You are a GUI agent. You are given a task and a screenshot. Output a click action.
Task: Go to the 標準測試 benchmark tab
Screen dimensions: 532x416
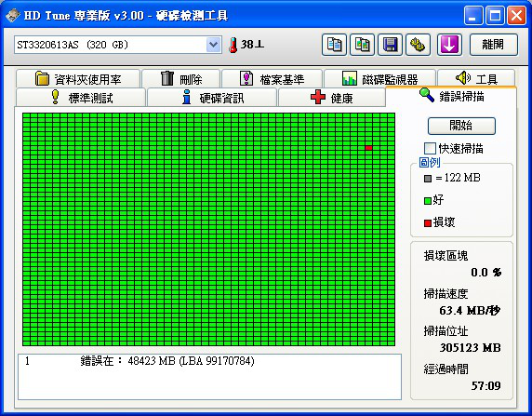pyautogui.click(x=81, y=98)
